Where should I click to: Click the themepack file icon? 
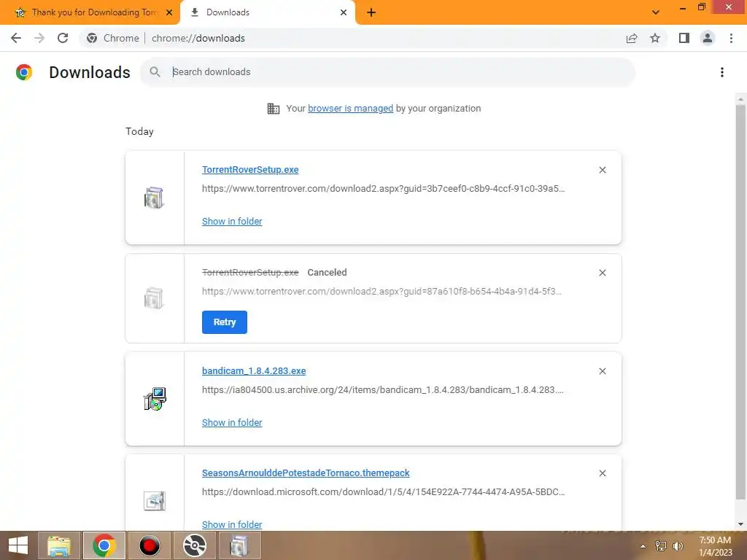[x=155, y=501]
